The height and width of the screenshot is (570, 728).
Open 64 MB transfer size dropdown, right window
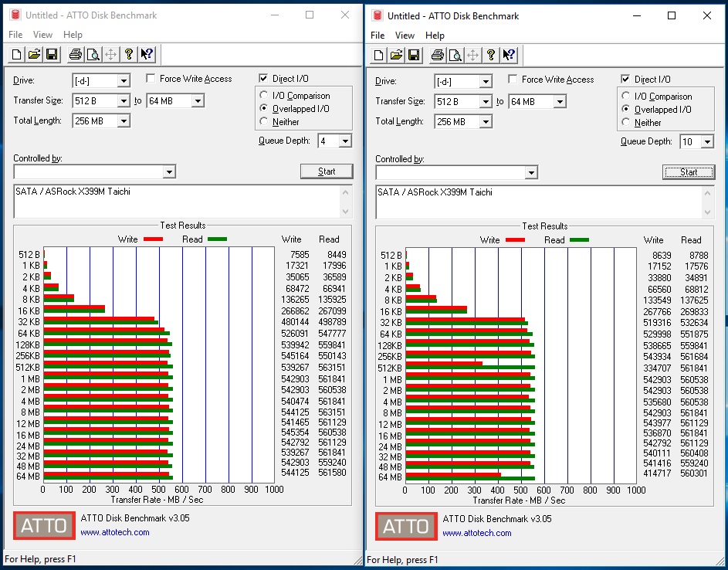coord(560,102)
